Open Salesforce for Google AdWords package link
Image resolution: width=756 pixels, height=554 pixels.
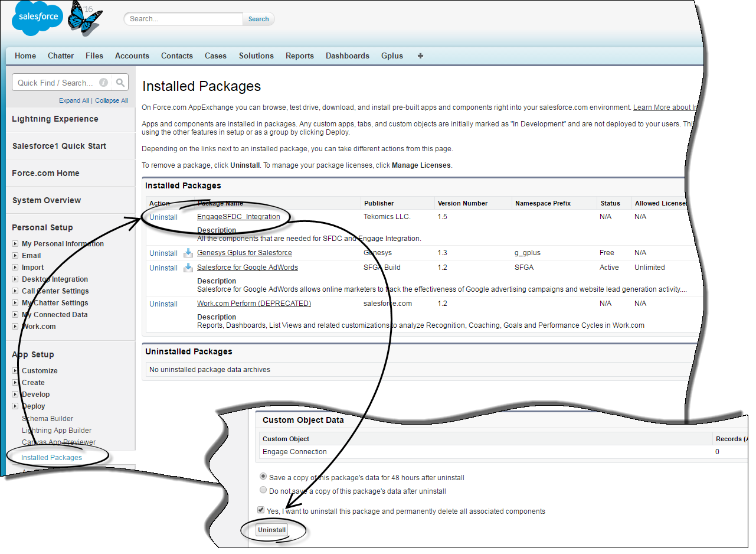click(247, 267)
